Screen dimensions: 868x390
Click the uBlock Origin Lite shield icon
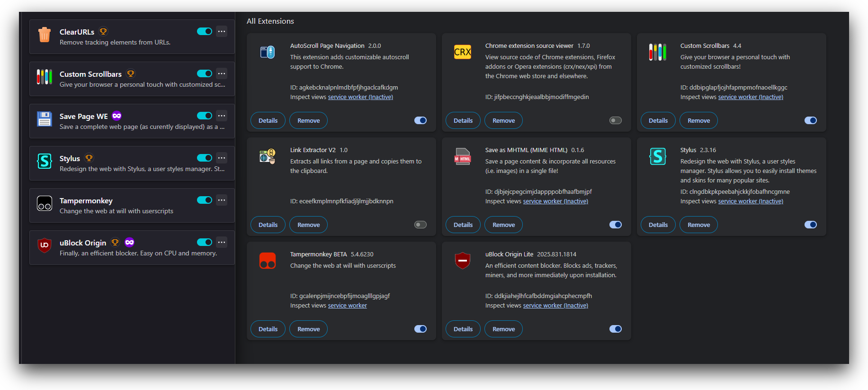click(x=463, y=261)
